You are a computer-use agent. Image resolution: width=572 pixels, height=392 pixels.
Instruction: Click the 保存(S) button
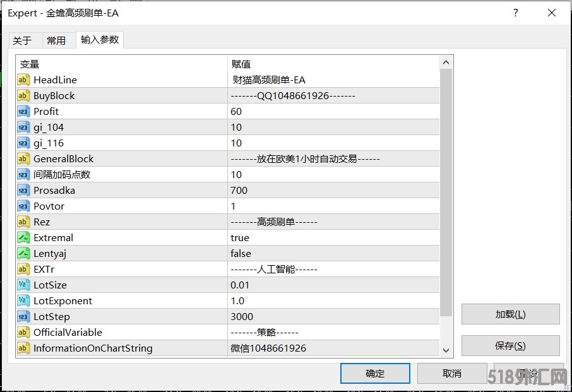click(x=510, y=346)
